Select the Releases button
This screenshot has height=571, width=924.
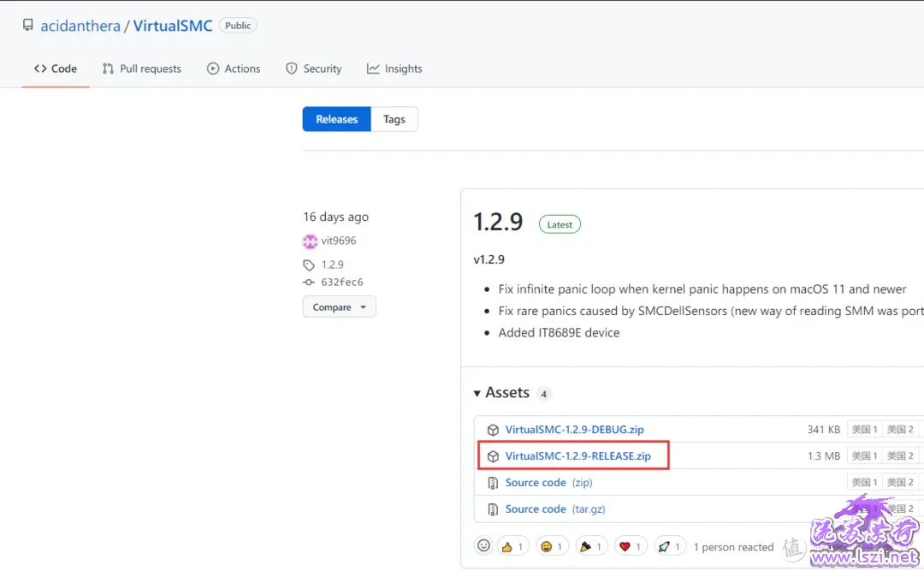(x=336, y=119)
